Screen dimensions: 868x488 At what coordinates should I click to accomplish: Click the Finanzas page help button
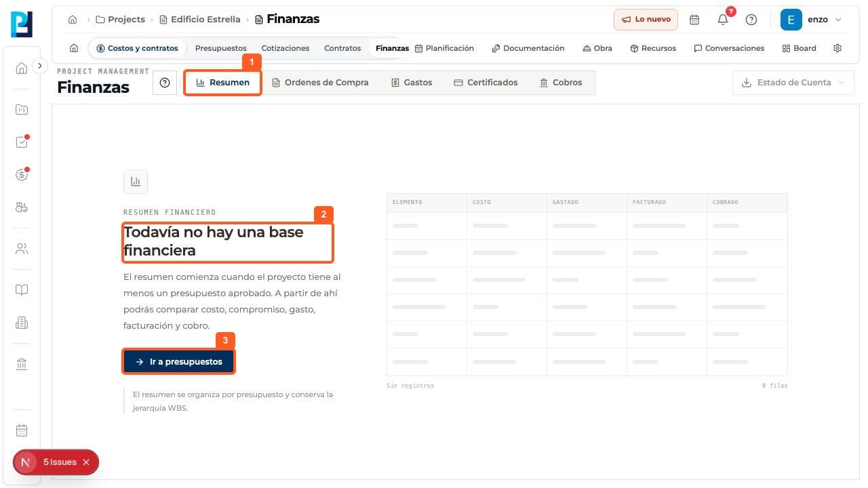click(x=165, y=83)
